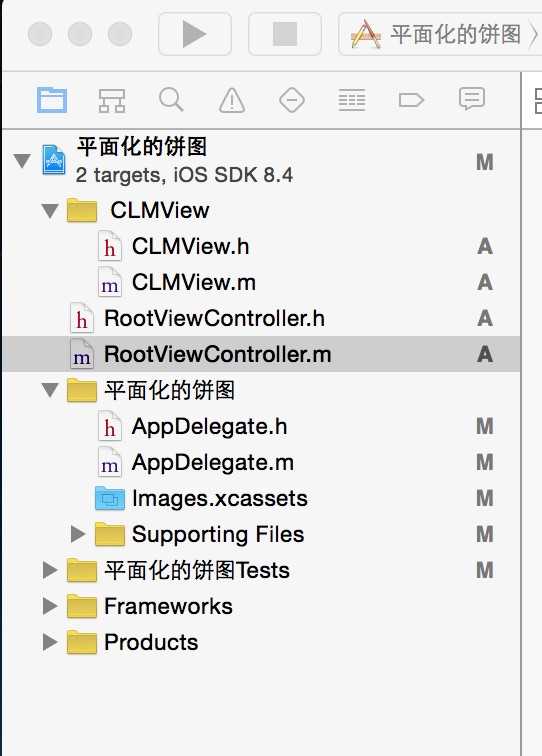
Task: Select RootViewController.h file
Action: point(215,318)
